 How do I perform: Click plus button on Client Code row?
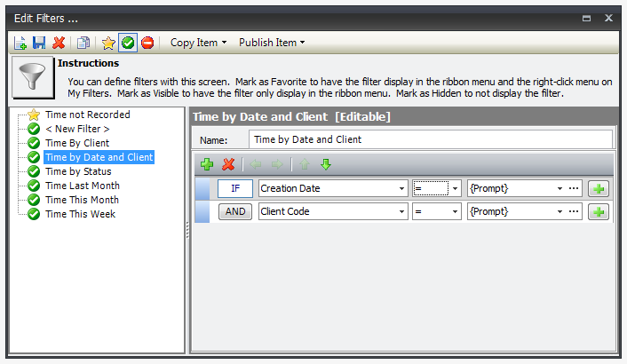point(599,212)
